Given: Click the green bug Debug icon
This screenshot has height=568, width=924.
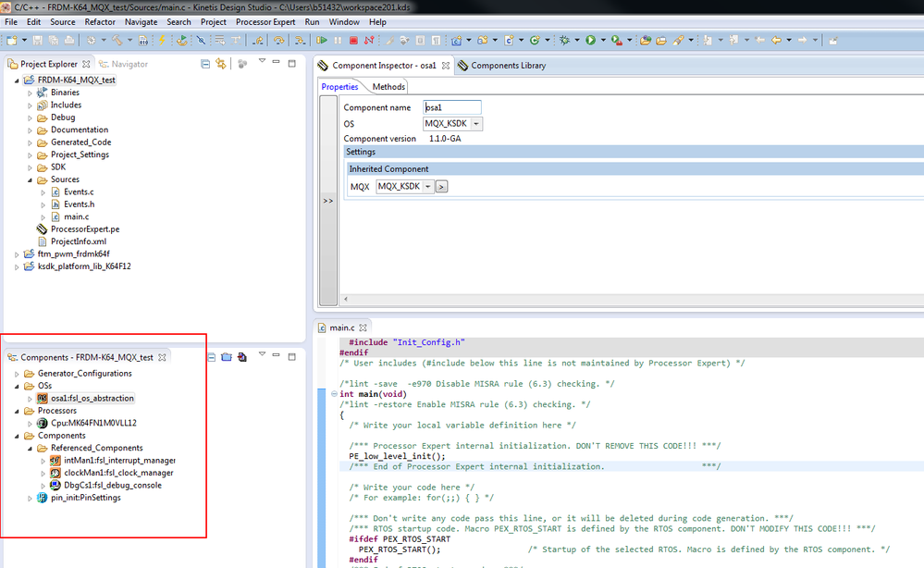Looking at the screenshot, I should 564,40.
